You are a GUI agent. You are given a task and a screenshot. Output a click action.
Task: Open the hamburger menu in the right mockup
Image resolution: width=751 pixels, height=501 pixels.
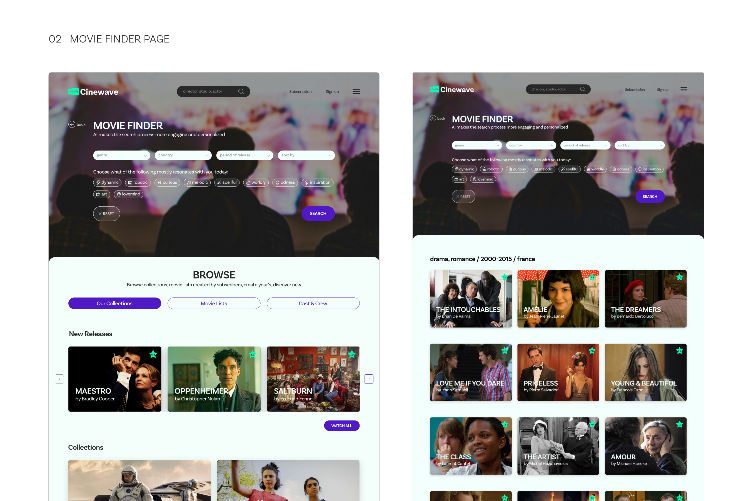pos(683,89)
